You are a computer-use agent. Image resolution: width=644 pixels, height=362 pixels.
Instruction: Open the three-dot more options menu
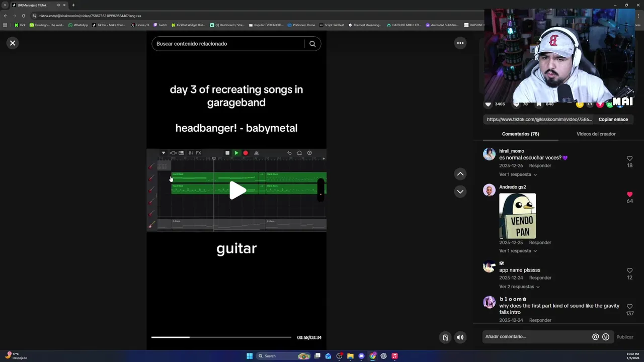tap(460, 43)
